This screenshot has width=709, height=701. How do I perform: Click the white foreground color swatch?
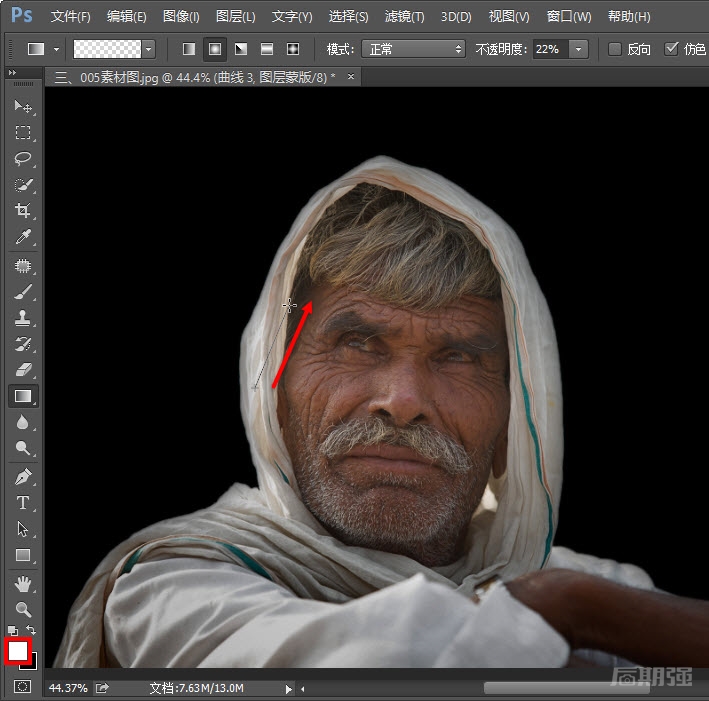point(17,651)
